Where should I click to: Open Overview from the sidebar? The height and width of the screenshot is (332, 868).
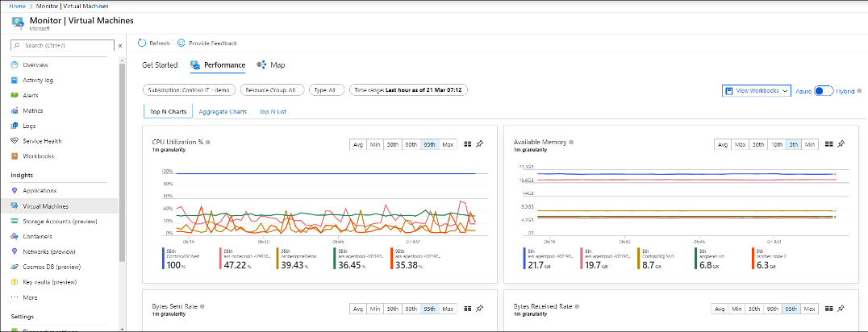tap(35, 64)
